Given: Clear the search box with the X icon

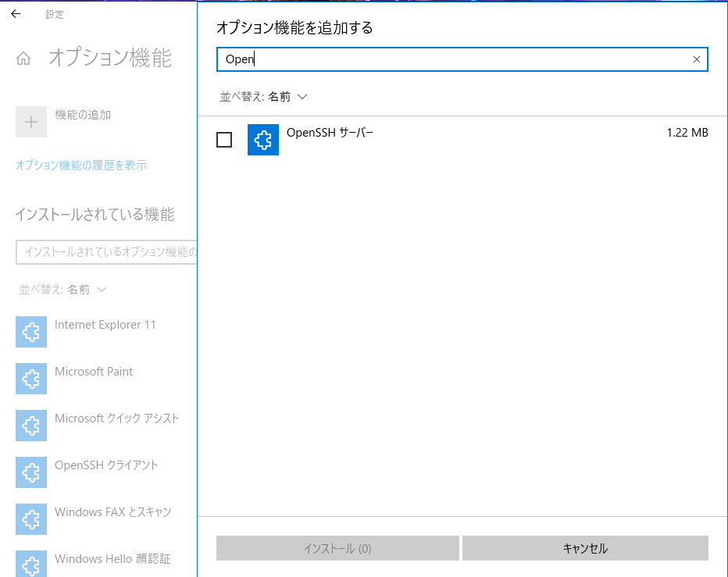Looking at the screenshot, I should (x=697, y=59).
